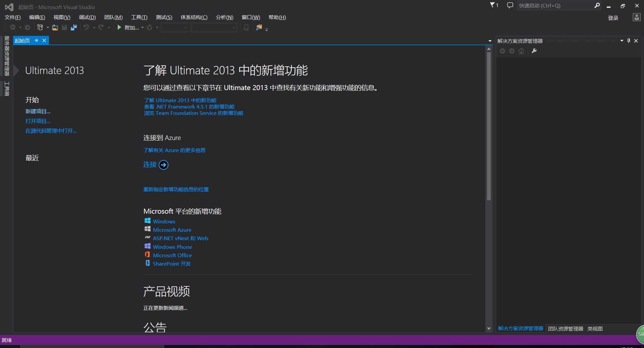The height and width of the screenshot is (348, 644).
Task: Click Solution Explorer Home icon
Action: [521, 51]
